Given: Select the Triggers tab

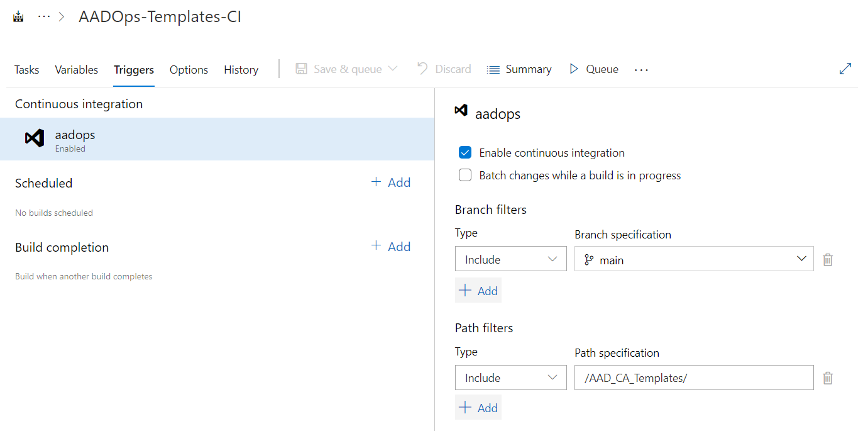Looking at the screenshot, I should (x=134, y=70).
